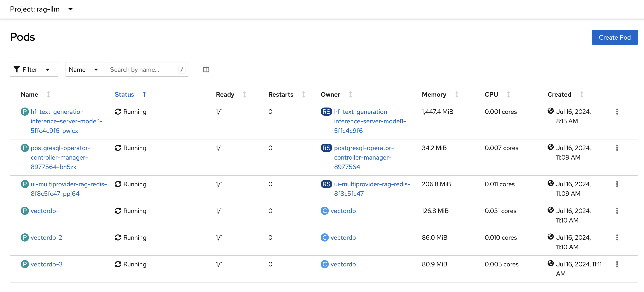Click sort icon beside Memory header

click(456, 94)
